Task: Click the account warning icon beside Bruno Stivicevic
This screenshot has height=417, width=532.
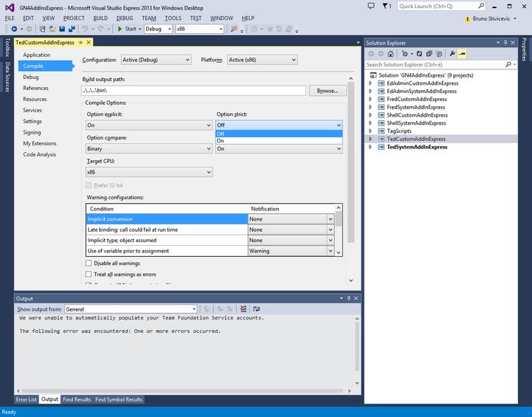Action: tap(468, 18)
